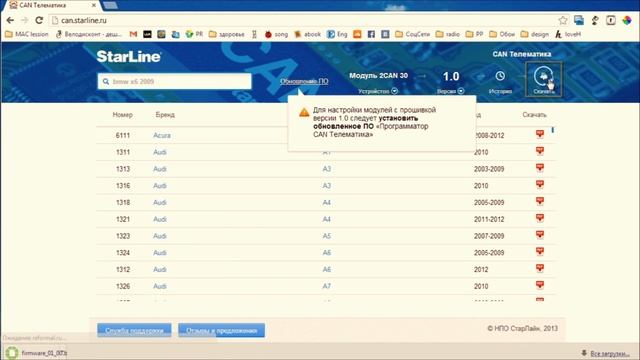Open the abook bookmark
This screenshot has height=360, width=640.
pyautogui.click(x=307, y=34)
